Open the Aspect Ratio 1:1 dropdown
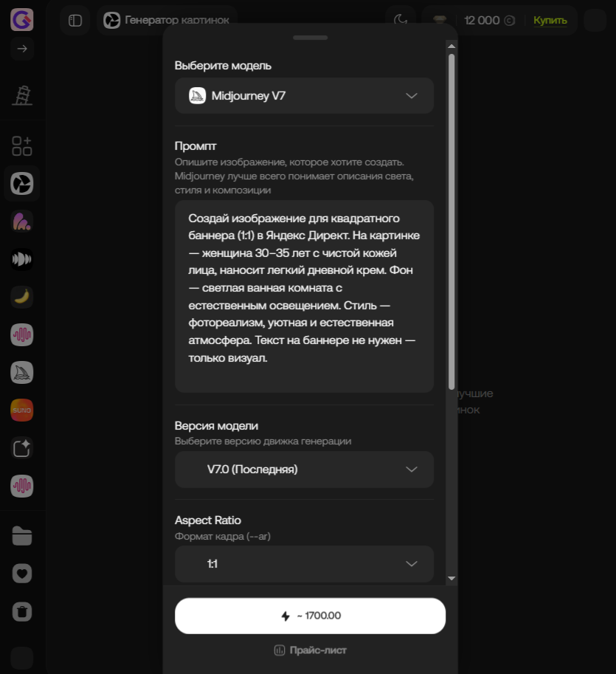 304,564
